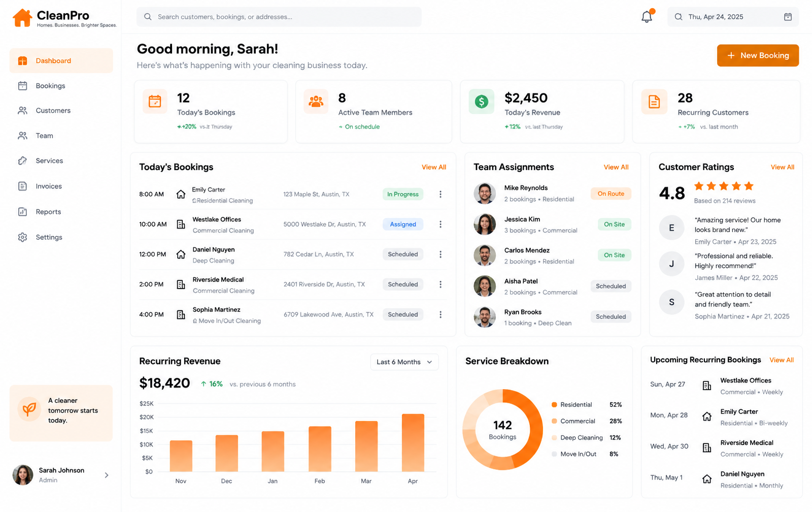Image resolution: width=812 pixels, height=512 pixels.
Task: Go to Dashboard in sidebar
Action: [x=61, y=61]
